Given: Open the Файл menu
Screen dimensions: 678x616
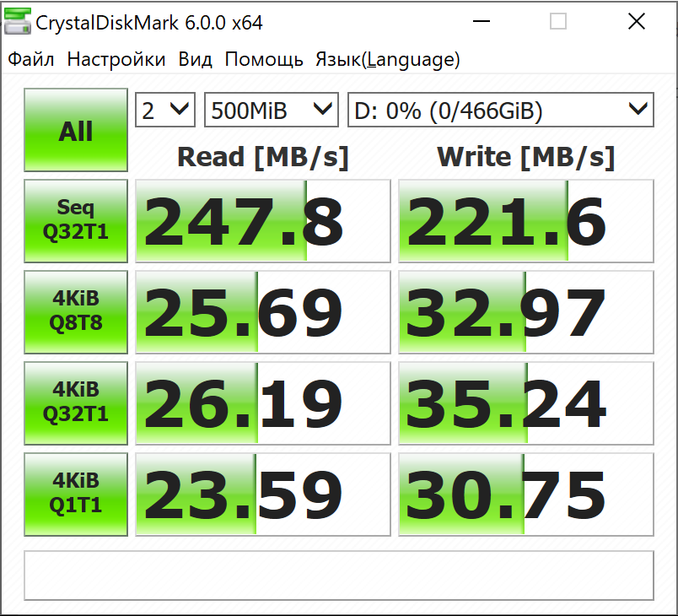Looking at the screenshot, I should (30, 59).
